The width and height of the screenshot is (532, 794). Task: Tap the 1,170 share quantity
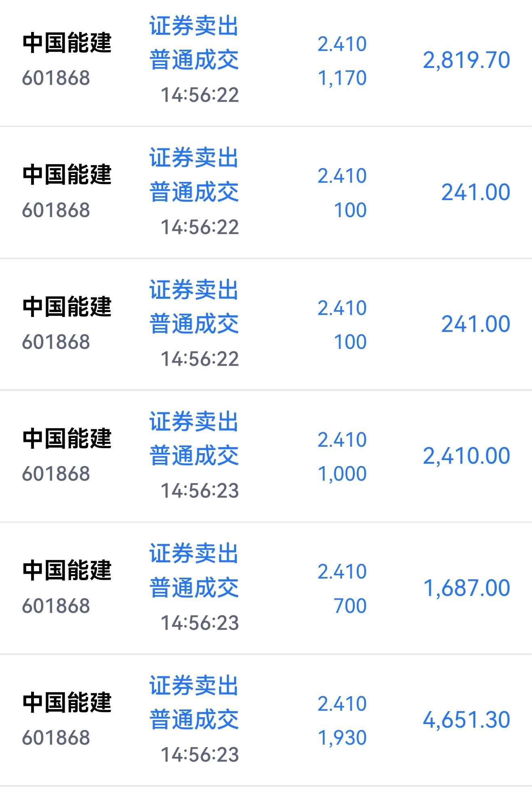click(x=342, y=78)
